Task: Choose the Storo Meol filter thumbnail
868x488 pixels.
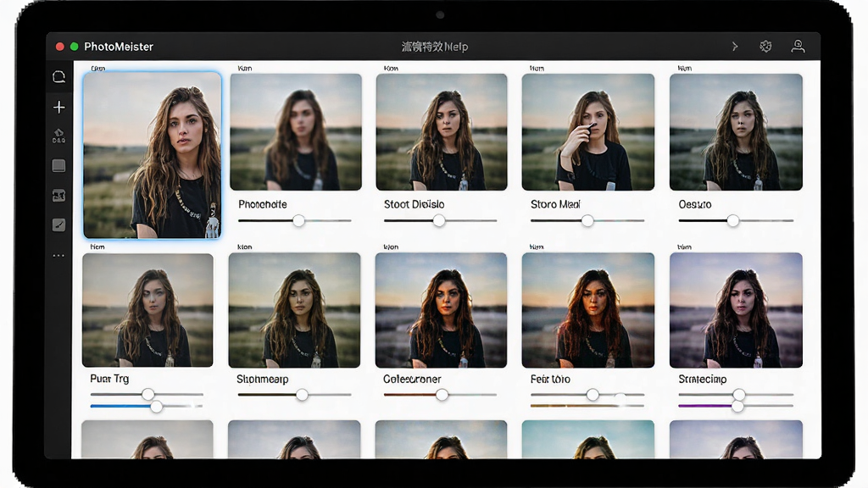Action: tap(588, 131)
